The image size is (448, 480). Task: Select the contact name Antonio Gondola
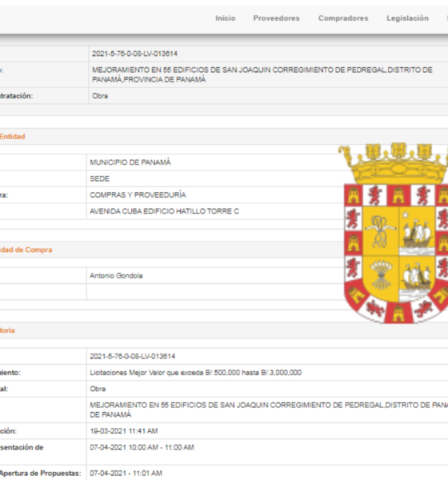116,276
